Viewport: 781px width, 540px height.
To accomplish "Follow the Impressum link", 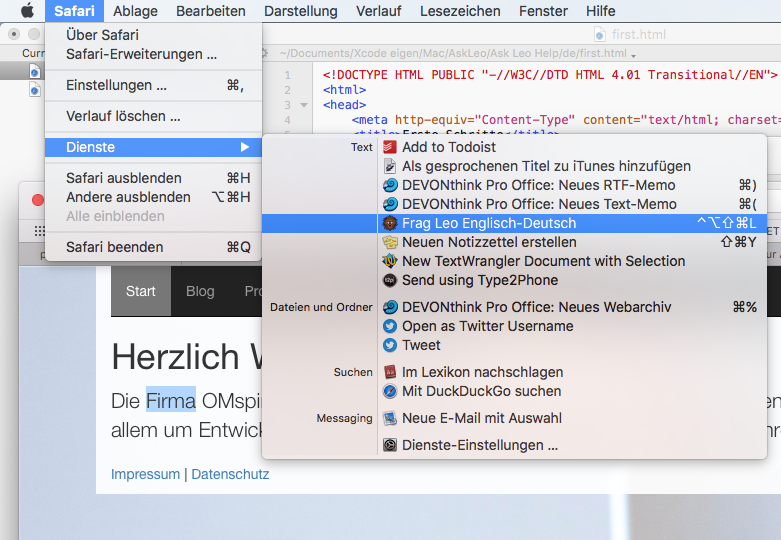I will [x=145, y=474].
